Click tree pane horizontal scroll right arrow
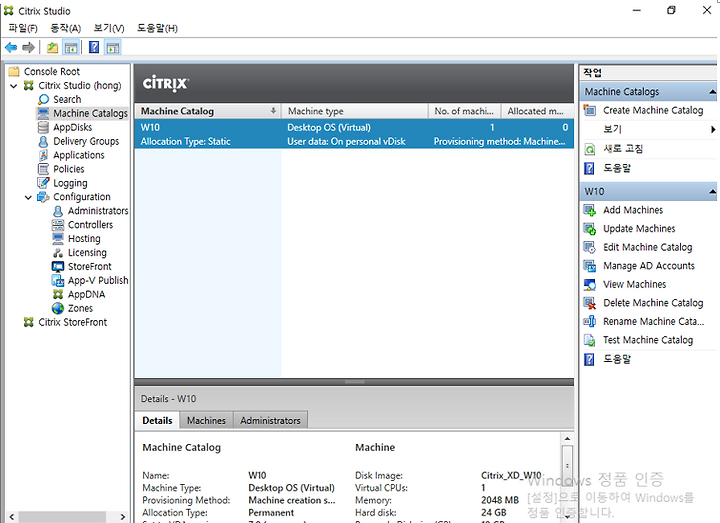Image resolution: width=720 pixels, height=523 pixels. point(123,517)
